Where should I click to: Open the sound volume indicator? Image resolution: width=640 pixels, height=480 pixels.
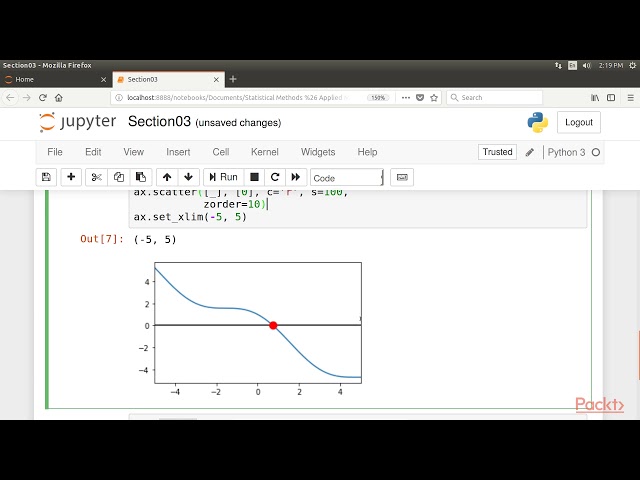coord(587,65)
